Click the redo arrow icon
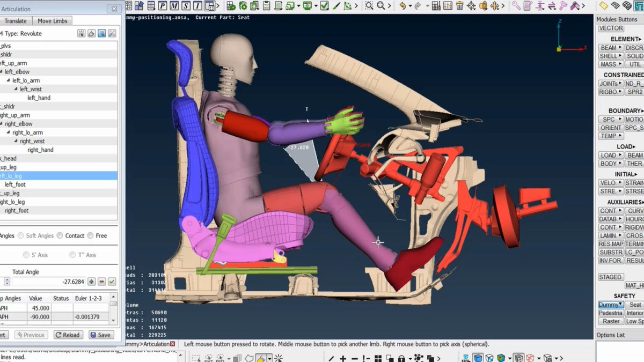The image size is (644, 362). [418, 6]
